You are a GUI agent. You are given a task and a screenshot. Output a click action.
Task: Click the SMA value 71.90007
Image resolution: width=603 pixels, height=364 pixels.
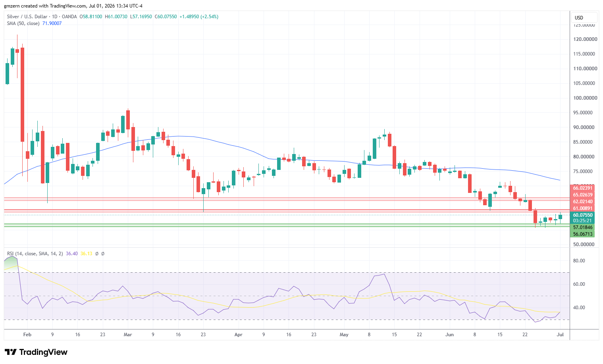click(52, 23)
